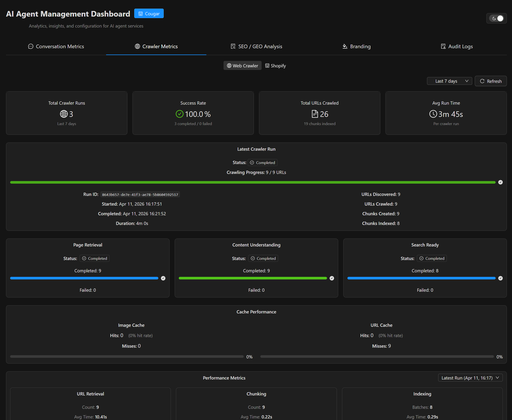Click the clock icon in Avg Run Time
The image size is (512, 420).
coord(433,114)
